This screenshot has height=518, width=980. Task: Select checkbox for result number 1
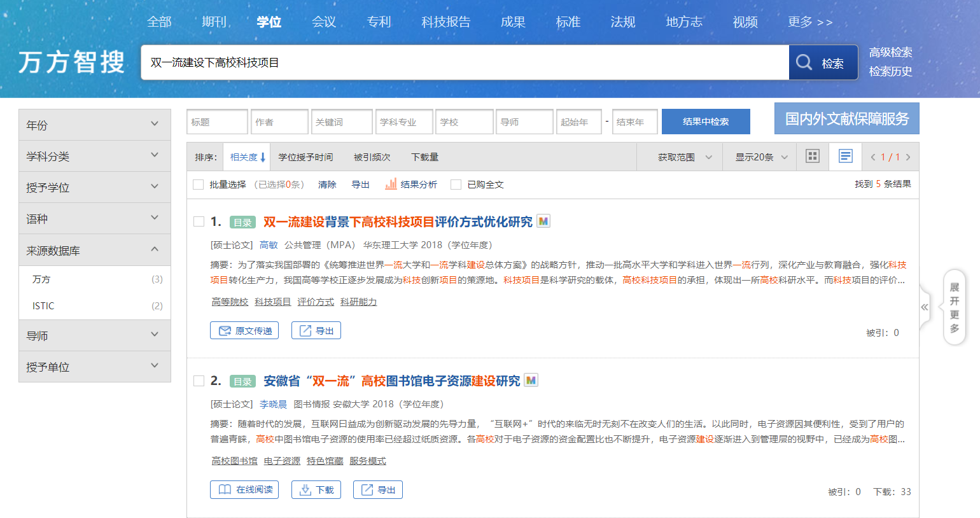click(x=199, y=221)
